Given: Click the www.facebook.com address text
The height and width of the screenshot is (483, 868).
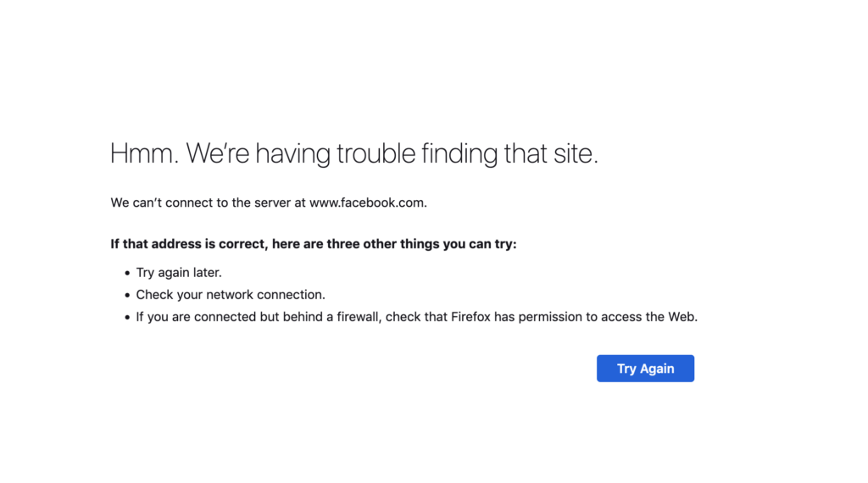Looking at the screenshot, I should (x=368, y=203).
